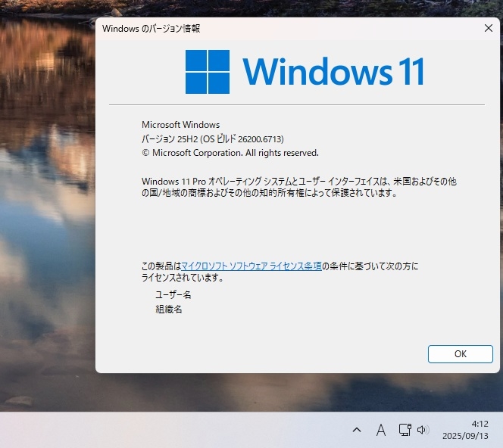This screenshot has width=503, height=448.
Task: Show hidden icons in the system tray
Action: click(x=357, y=430)
